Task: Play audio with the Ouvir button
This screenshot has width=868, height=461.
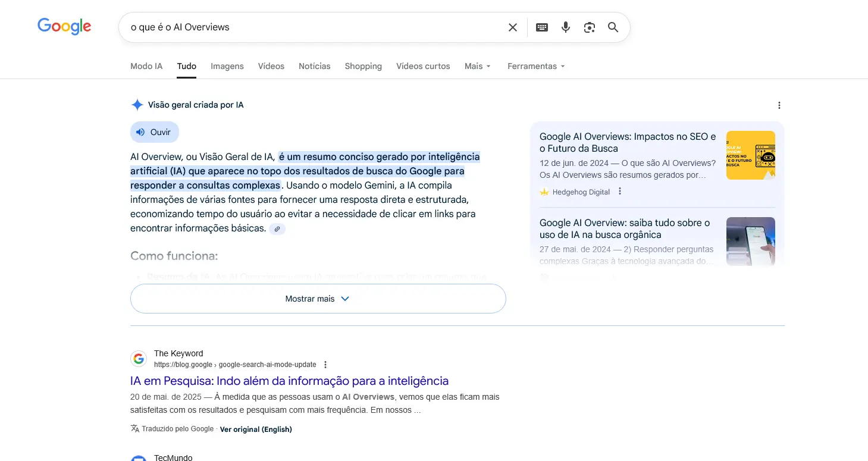Action: pos(155,132)
